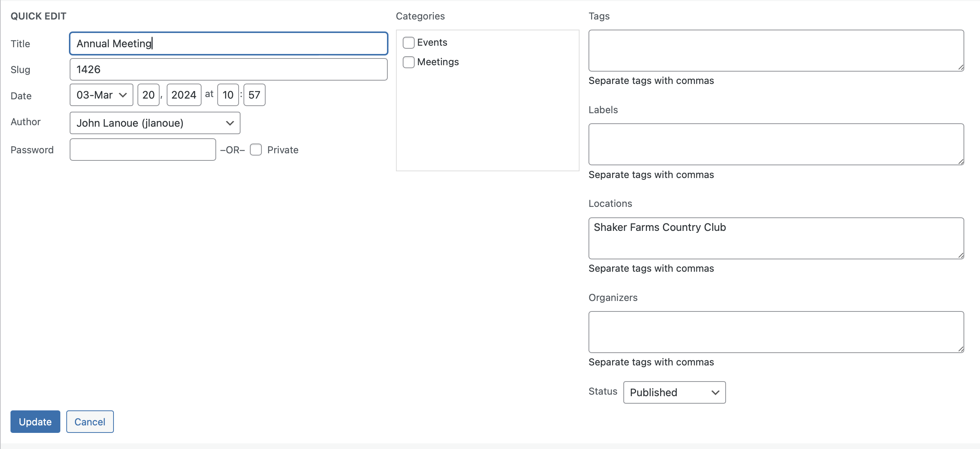The height and width of the screenshot is (449, 980).
Task: Open the month dropdown showing 03-Mar
Action: point(101,95)
